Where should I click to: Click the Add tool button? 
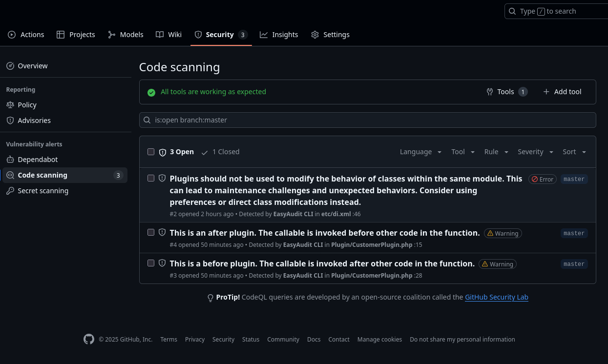[562, 92]
